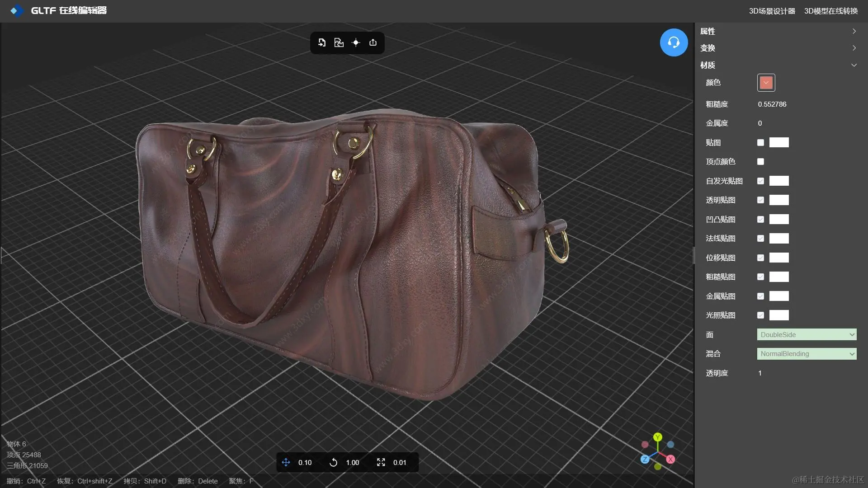Open the blue headset support button
The width and height of the screenshot is (868, 488).
(674, 42)
